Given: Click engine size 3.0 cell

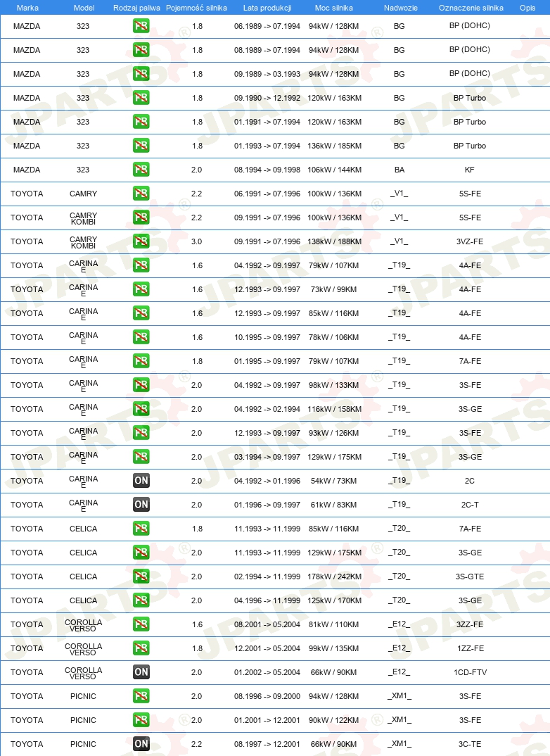Looking at the screenshot, I should pyautogui.click(x=196, y=241).
